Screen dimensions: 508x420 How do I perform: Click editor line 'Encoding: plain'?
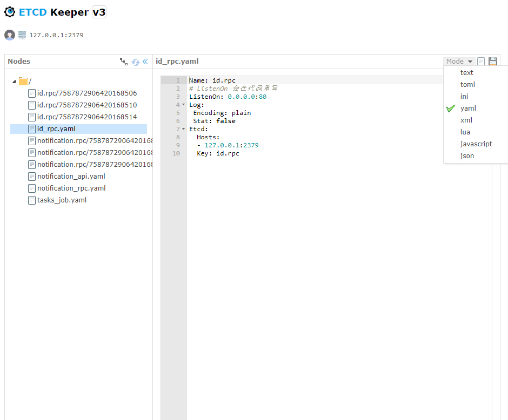[222, 113]
